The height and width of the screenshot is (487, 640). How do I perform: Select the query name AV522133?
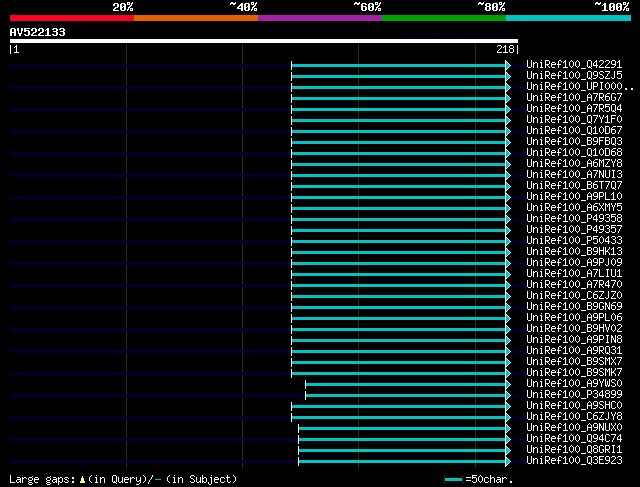pyautogui.click(x=38, y=32)
